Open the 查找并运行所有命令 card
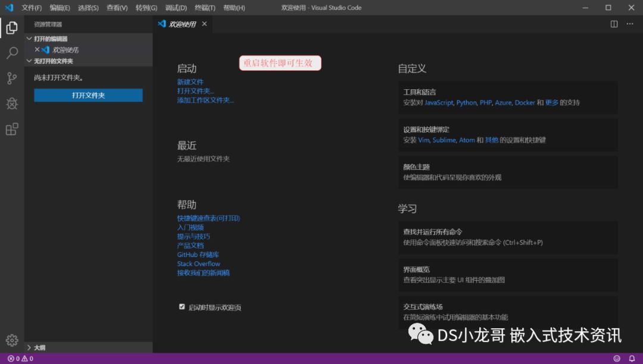Screen dimensions: 643x364 pyautogui.click(x=508, y=237)
